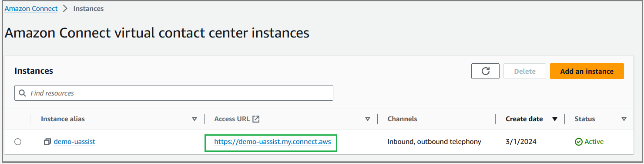Open the demo-uassist instance link

coord(74,142)
